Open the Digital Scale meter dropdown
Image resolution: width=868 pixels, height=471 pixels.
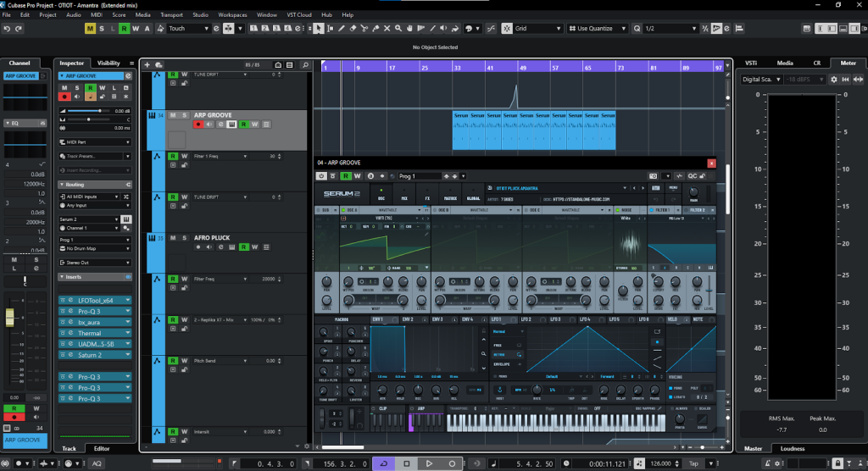tap(761, 79)
